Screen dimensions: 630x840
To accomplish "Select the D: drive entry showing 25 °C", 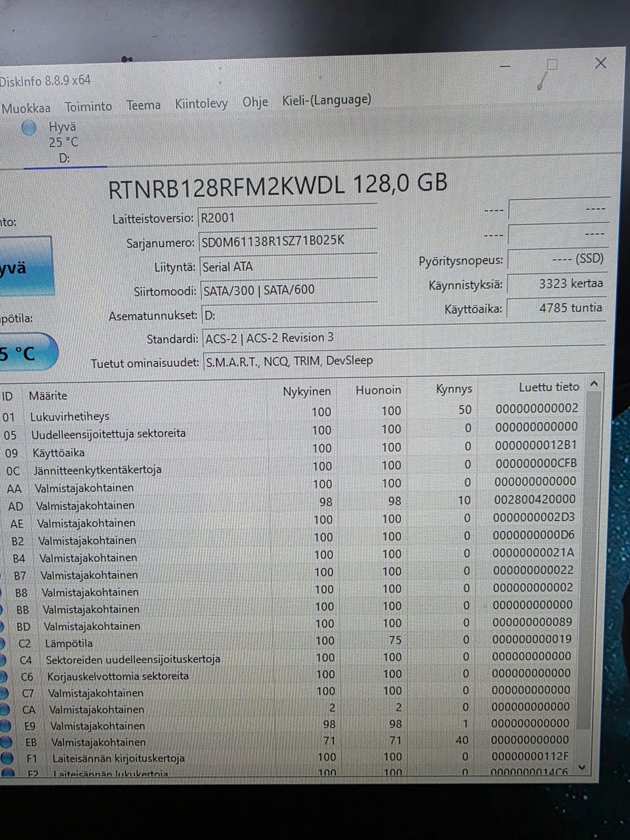I will 64,142.
